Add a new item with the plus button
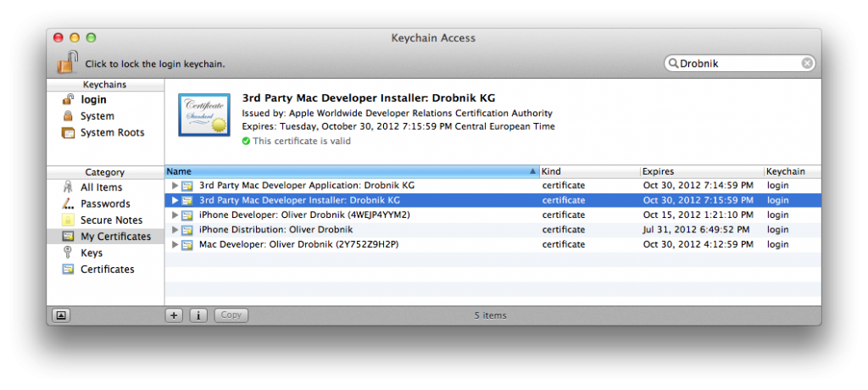Viewport: 868px width, 390px height. pyautogui.click(x=174, y=315)
